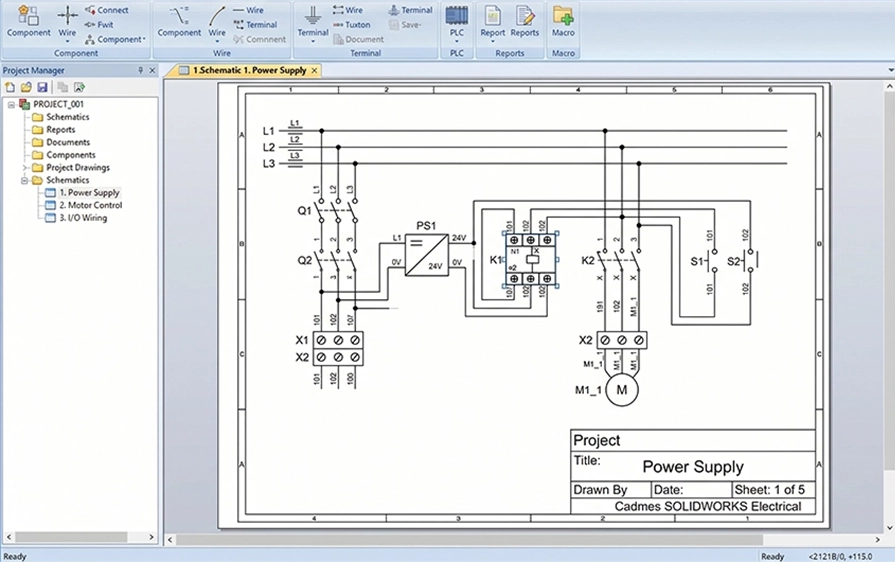
Task: Click the small Terminal item in Wire group
Action: point(255,25)
